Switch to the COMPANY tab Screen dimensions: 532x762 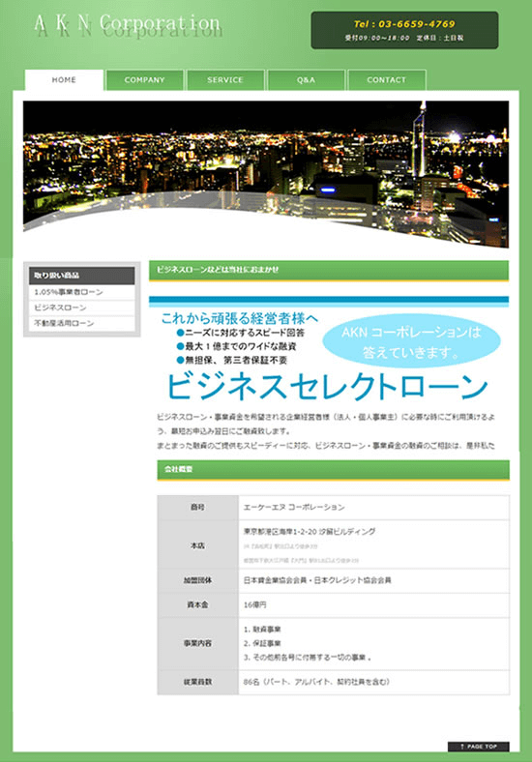pyautogui.click(x=144, y=80)
